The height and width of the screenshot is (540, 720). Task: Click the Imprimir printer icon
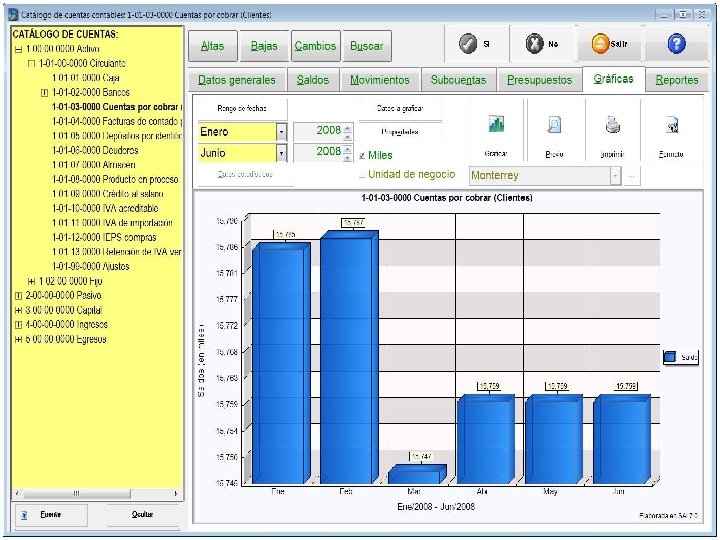pyautogui.click(x=613, y=124)
